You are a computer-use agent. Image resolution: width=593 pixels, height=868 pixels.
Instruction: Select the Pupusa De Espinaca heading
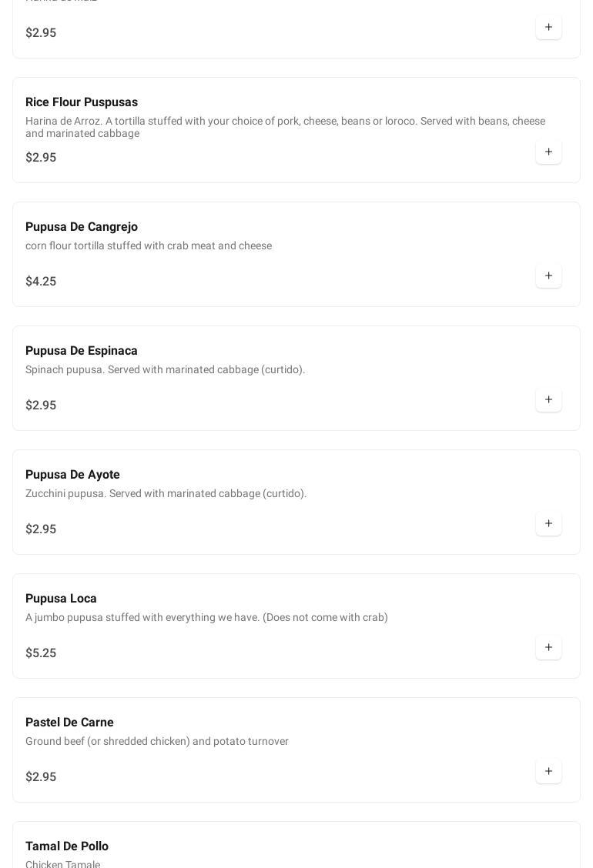tap(82, 351)
